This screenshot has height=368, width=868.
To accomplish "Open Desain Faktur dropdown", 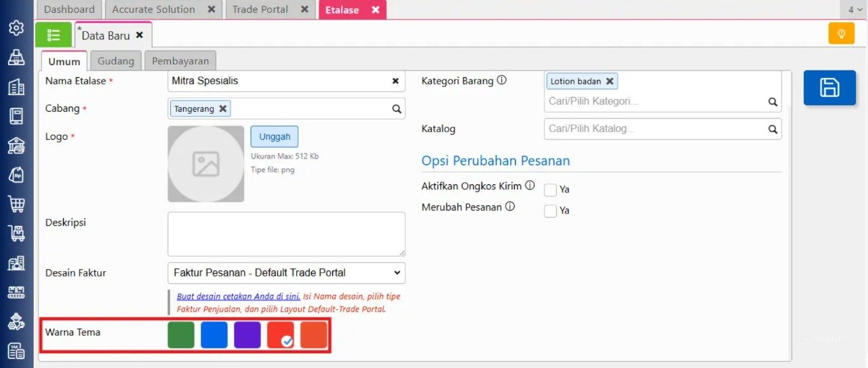I will tap(286, 273).
